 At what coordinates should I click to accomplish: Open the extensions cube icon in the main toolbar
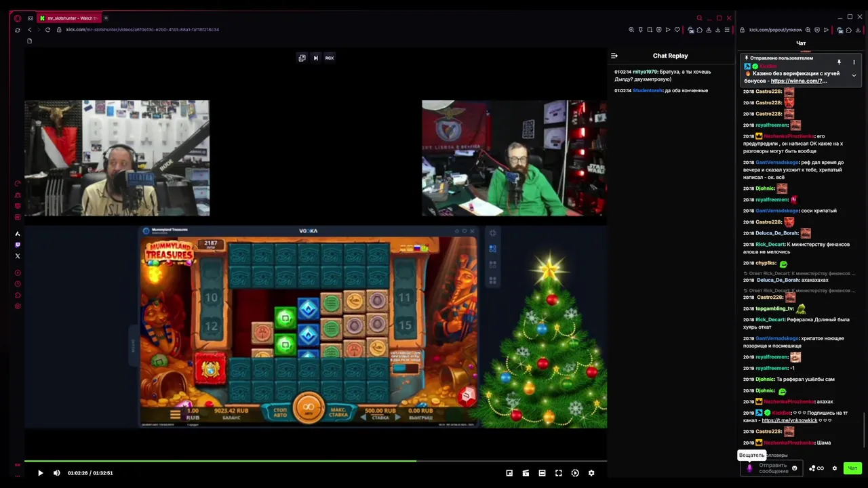click(x=700, y=30)
